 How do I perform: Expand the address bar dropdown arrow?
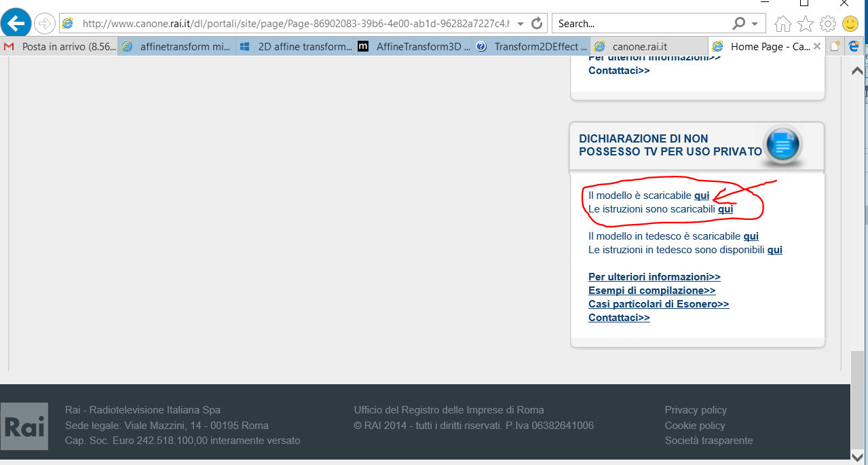pos(521,24)
